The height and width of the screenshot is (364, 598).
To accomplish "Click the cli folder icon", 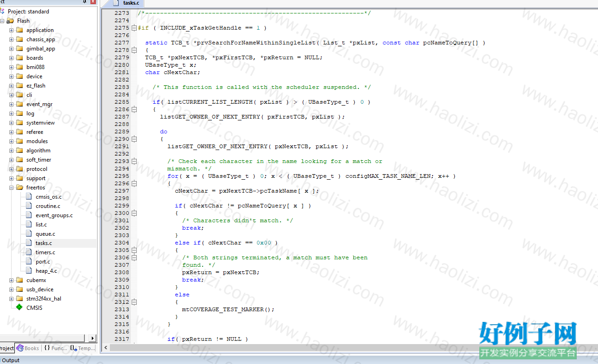I will click(x=19, y=95).
